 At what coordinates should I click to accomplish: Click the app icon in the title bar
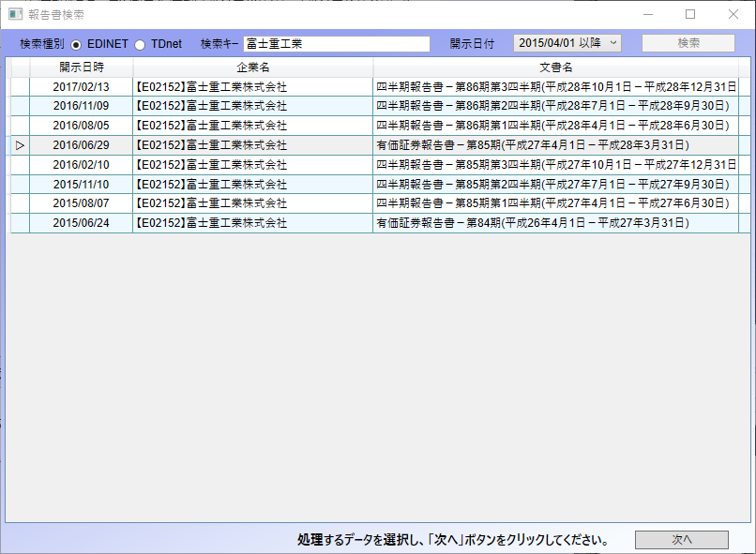[15, 14]
